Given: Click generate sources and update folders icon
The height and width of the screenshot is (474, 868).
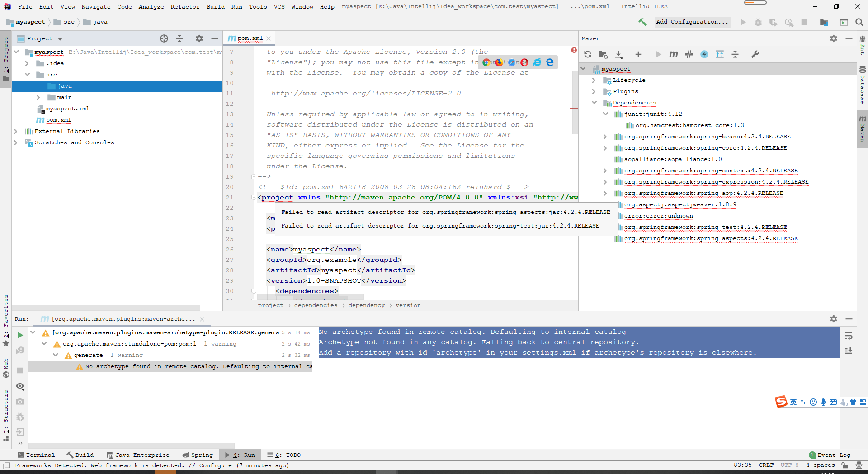Looking at the screenshot, I should coord(603,54).
